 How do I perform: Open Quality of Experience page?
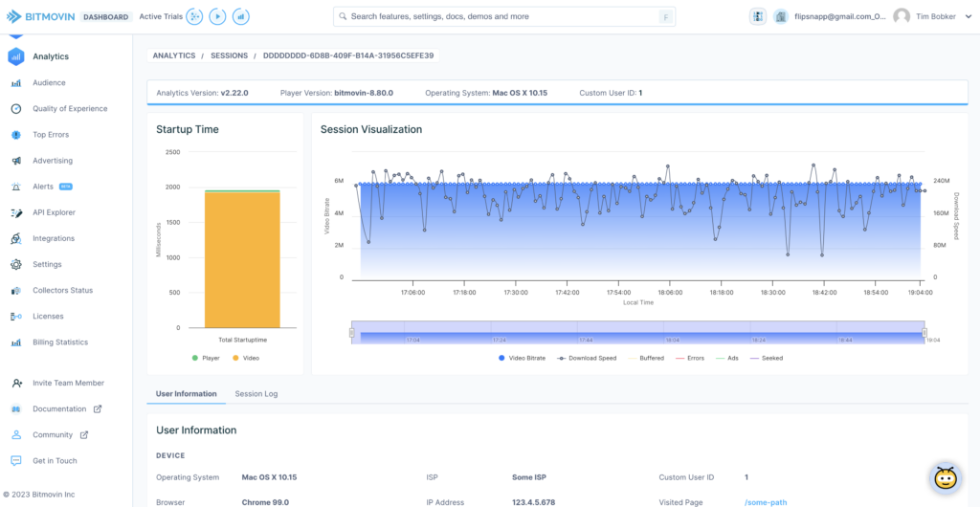[70, 109]
